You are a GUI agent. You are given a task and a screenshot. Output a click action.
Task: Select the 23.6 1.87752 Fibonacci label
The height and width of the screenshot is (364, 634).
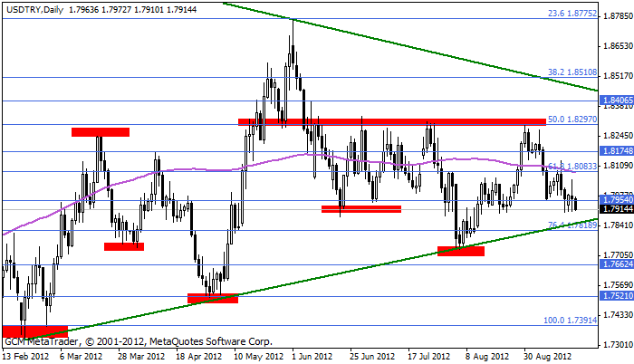pos(572,13)
